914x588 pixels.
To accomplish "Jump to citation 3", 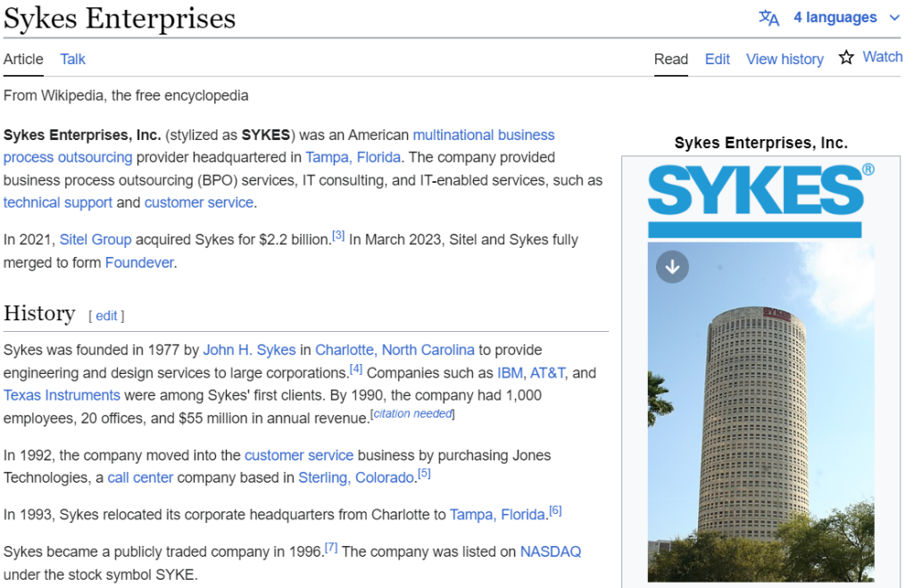I will tap(338, 236).
